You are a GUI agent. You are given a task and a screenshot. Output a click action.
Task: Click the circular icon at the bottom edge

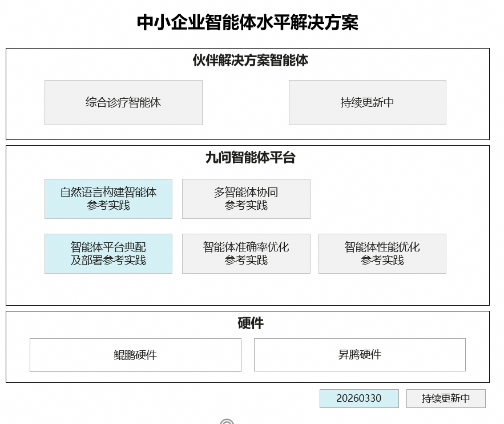pos(227,422)
